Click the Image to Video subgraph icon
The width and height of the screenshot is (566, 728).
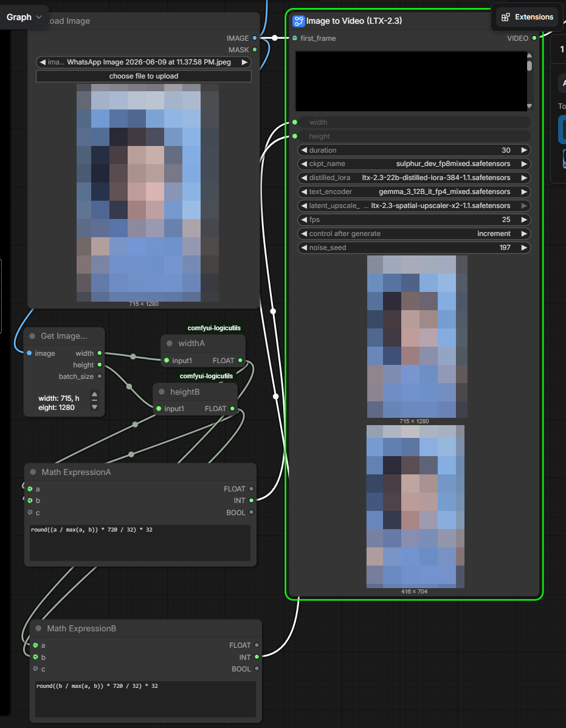[x=299, y=21]
